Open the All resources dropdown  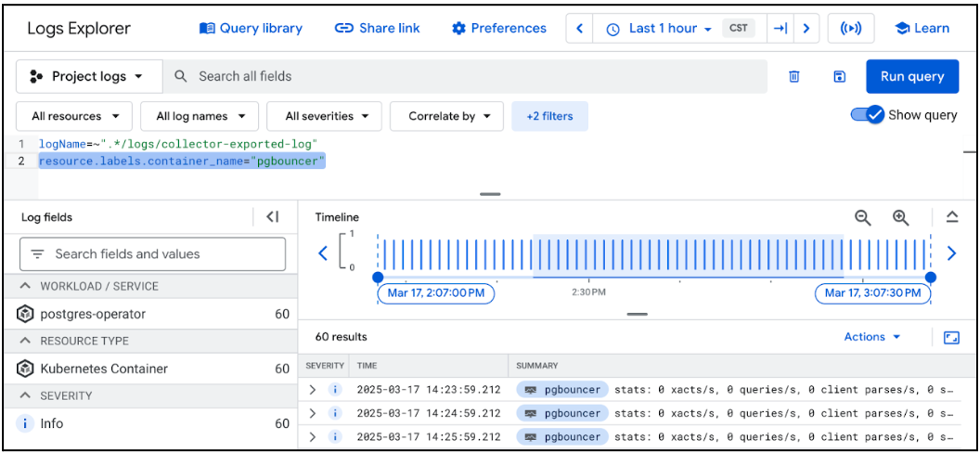point(74,116)
